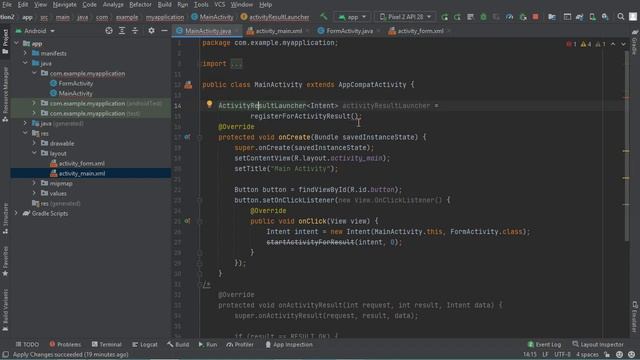Open the Event Log
This screenshot has width=640, height=360.
coord(544,344)
